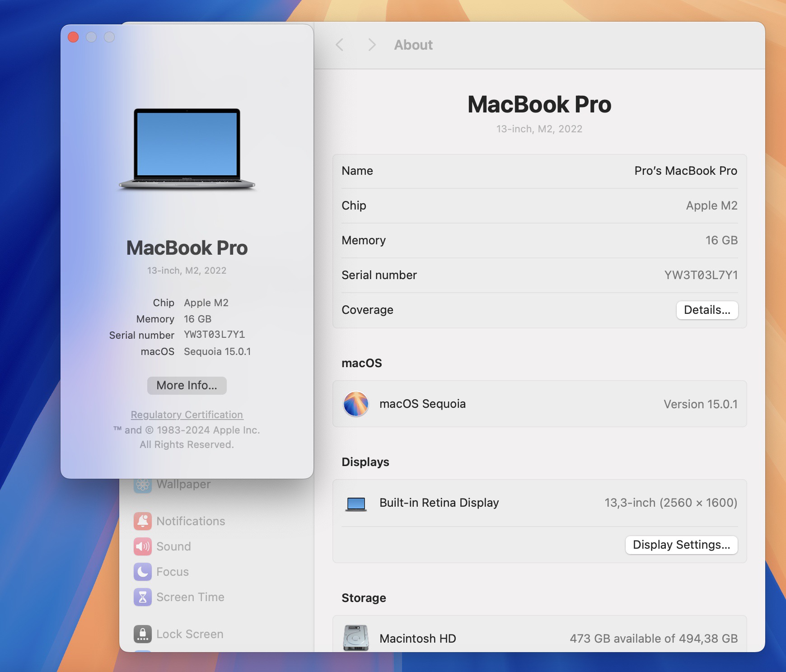Click the MacBook Pro laptop image
786x672 pixels.
tap(187, 149)
